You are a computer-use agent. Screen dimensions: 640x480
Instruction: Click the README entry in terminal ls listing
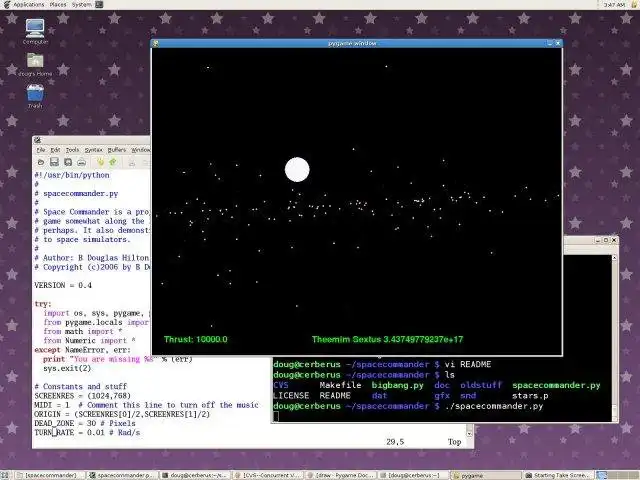335,396
